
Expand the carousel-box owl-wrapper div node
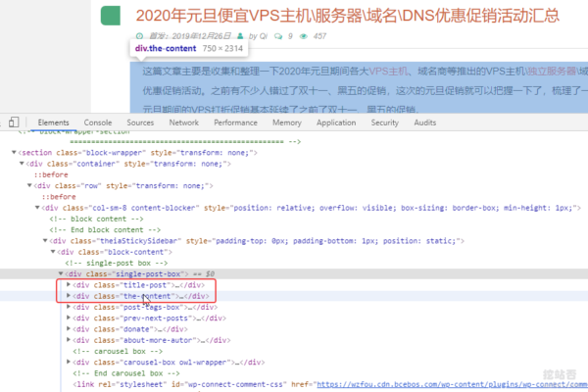point(69,362)
